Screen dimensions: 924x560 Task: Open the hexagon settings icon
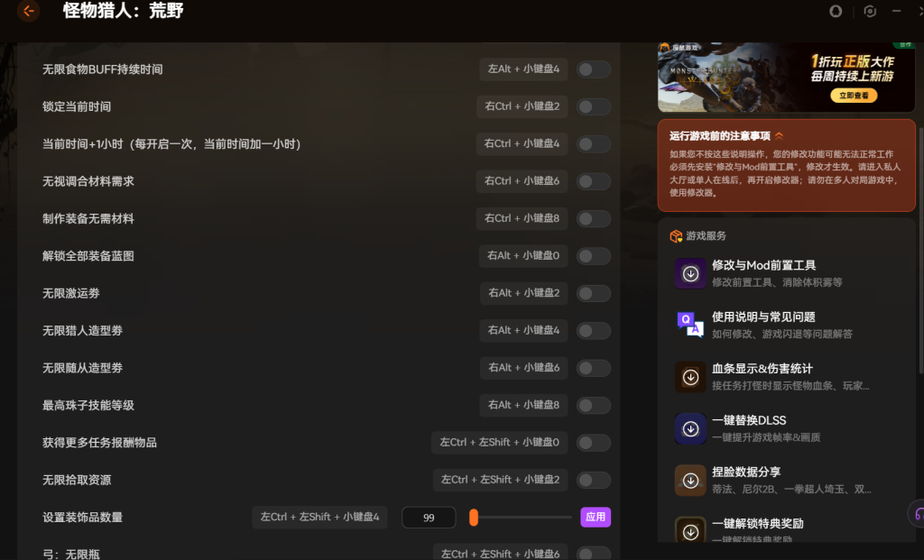pyautogui.click(x=870, y=12)
